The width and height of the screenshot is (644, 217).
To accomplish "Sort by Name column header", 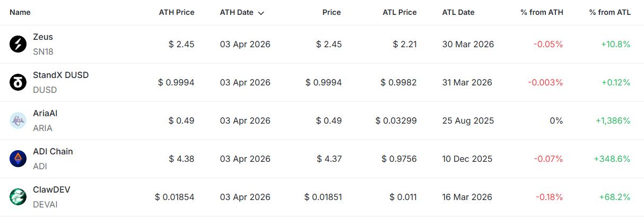I will 20,12.
